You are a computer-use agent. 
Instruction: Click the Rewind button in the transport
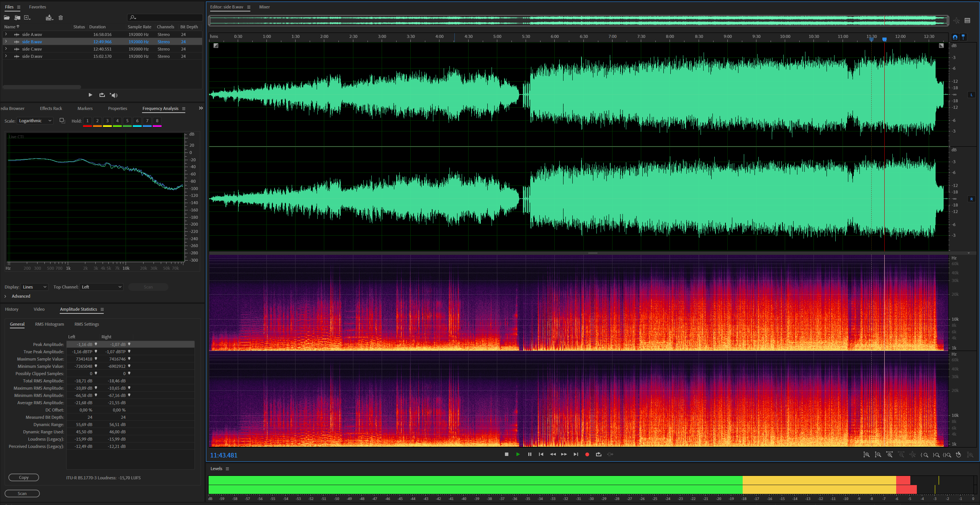point(553,454)
